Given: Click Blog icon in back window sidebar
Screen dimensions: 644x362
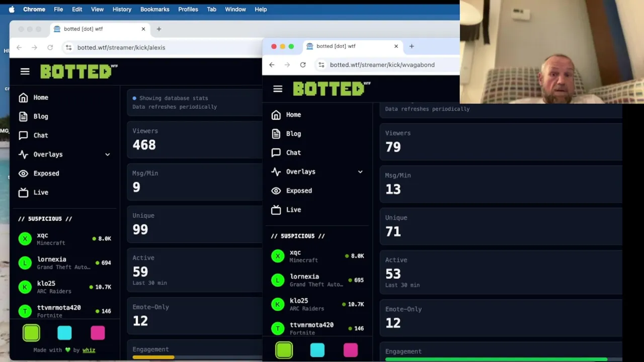Looking at the screenshot, I should click(x=23, y=117).
